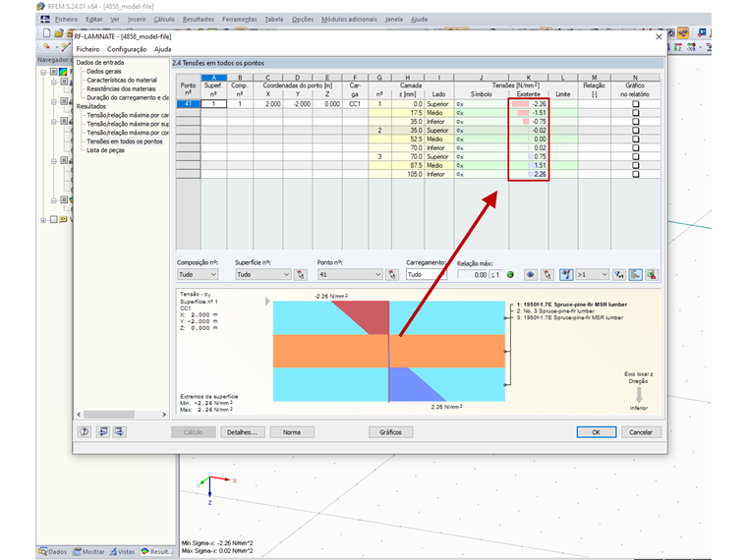Open Módulos adicionais menu in RFEM
The width and height of the screenshot is (747, 560).
tap(349, 20)
